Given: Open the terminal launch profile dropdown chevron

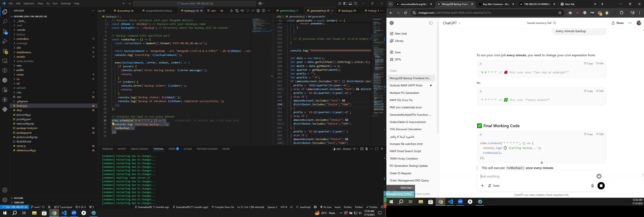Looking at the screenshot, I should pyautogui.click(x=357, y=149).
